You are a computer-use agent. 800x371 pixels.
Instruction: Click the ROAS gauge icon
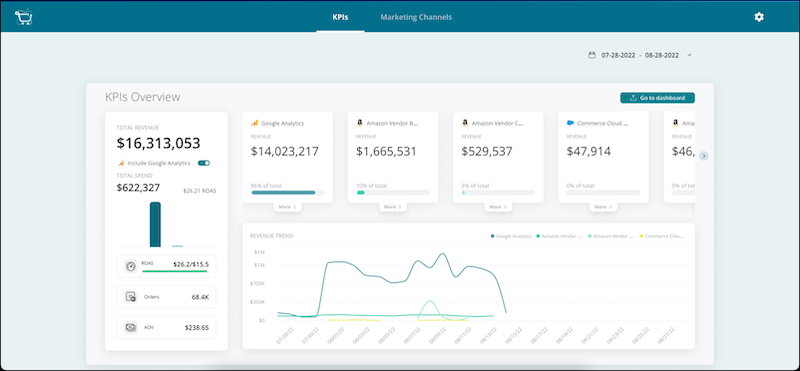point(131,266)
